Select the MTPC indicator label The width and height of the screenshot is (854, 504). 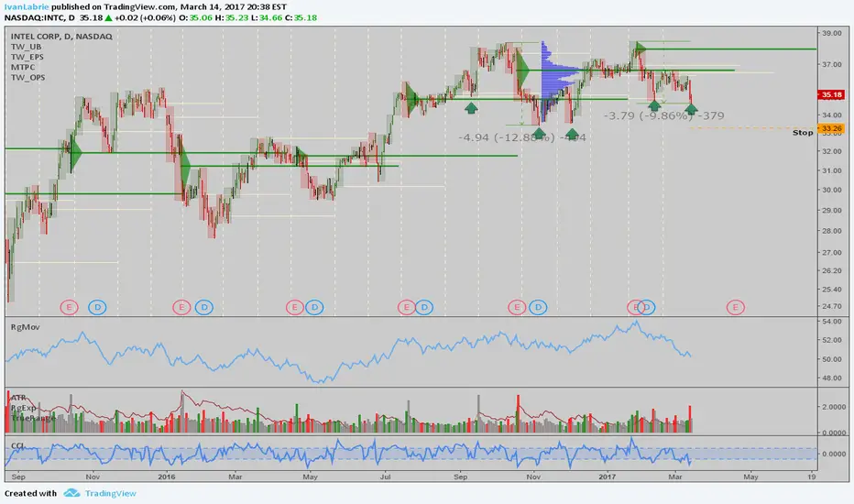pos(23,67)
